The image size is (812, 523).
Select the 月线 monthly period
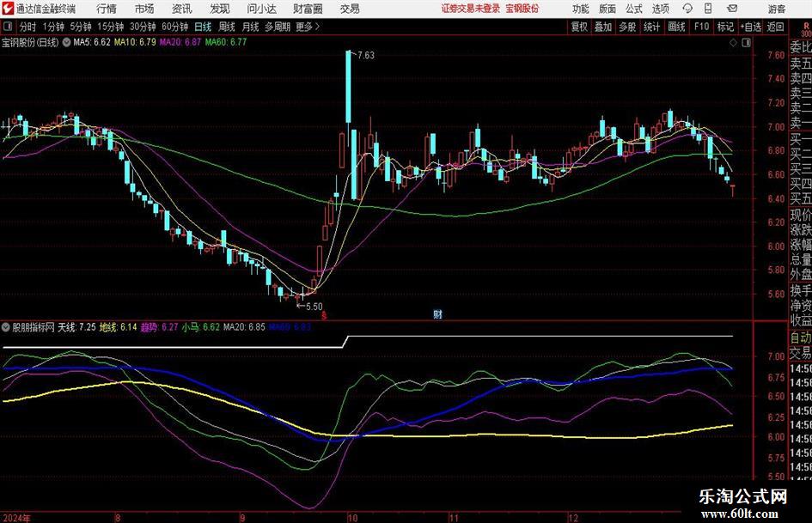pyautogui.click(x=251, y=27)
